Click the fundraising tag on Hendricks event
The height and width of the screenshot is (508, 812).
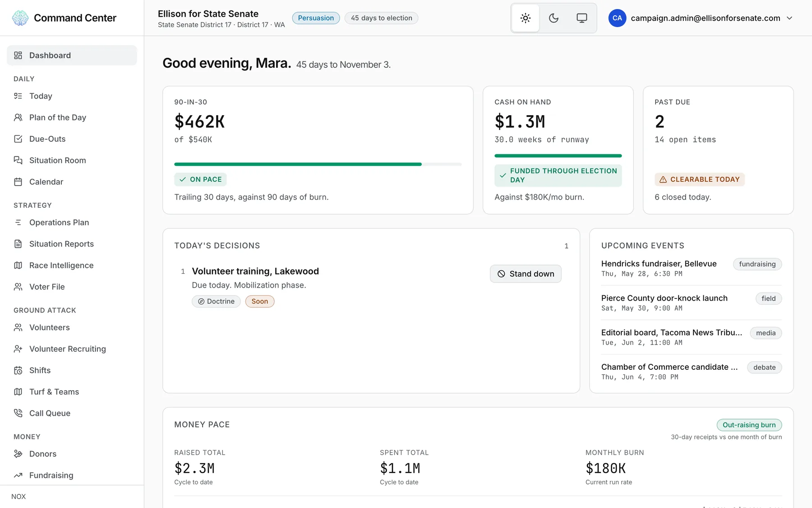757,264
